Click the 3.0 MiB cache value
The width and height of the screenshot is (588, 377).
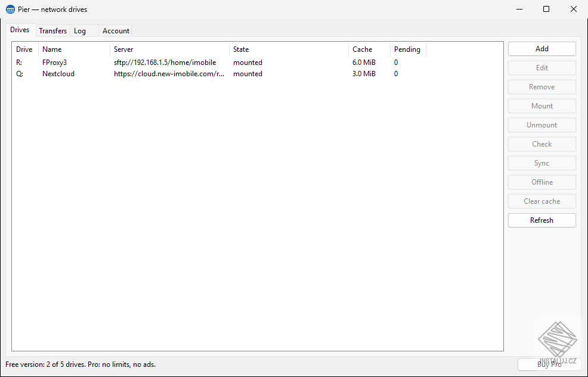coord(364,74)
